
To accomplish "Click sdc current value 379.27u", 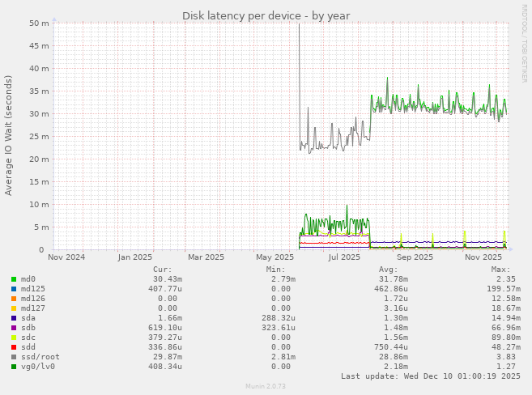I will 165,338.
